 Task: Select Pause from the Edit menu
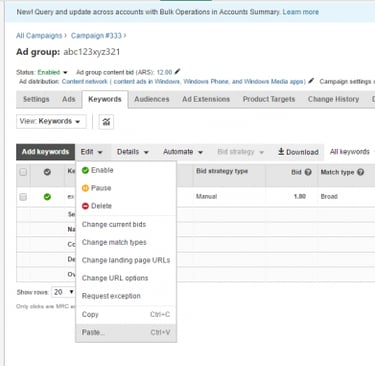click(x=97, y=188)
